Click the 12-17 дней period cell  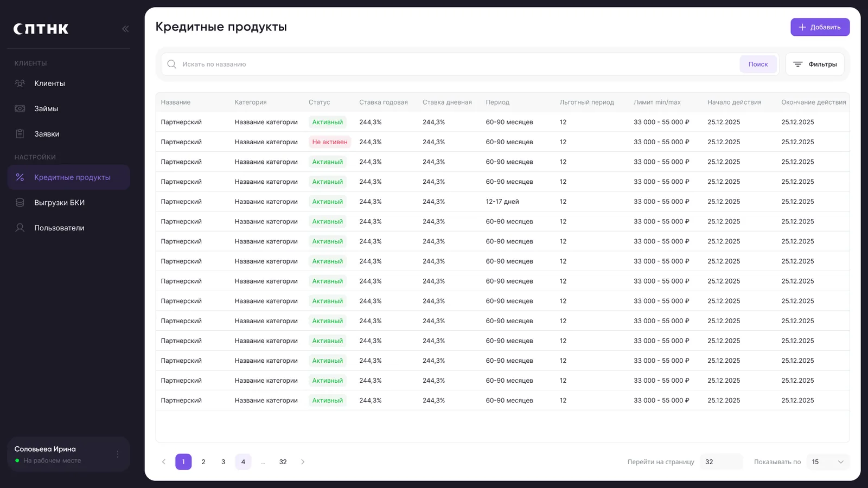coord(502,202)
